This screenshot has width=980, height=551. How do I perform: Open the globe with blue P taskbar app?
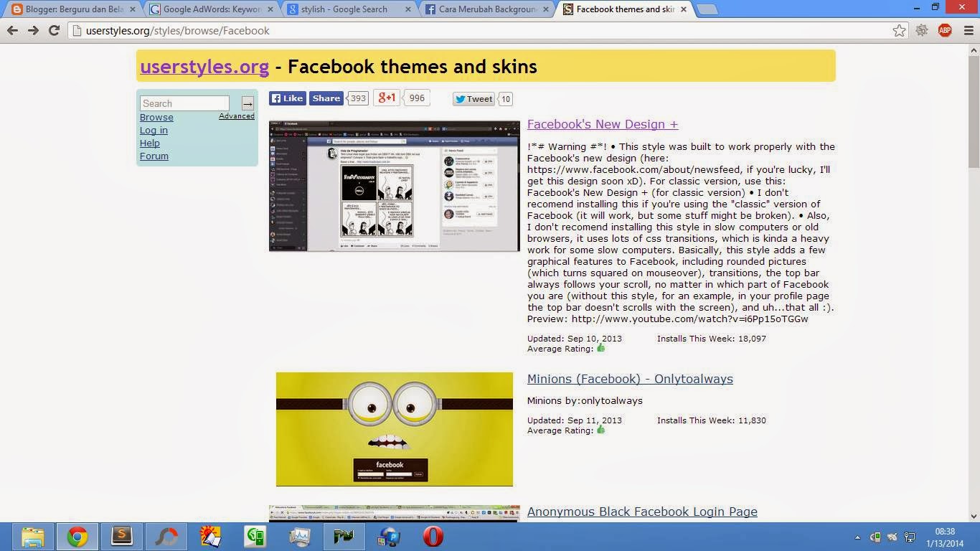point(389,537)
